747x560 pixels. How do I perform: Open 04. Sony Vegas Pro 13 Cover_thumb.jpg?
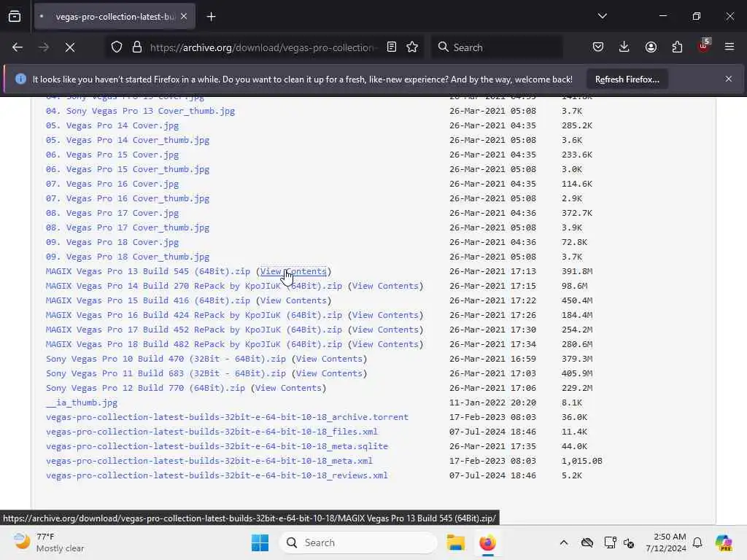[140, 111]
